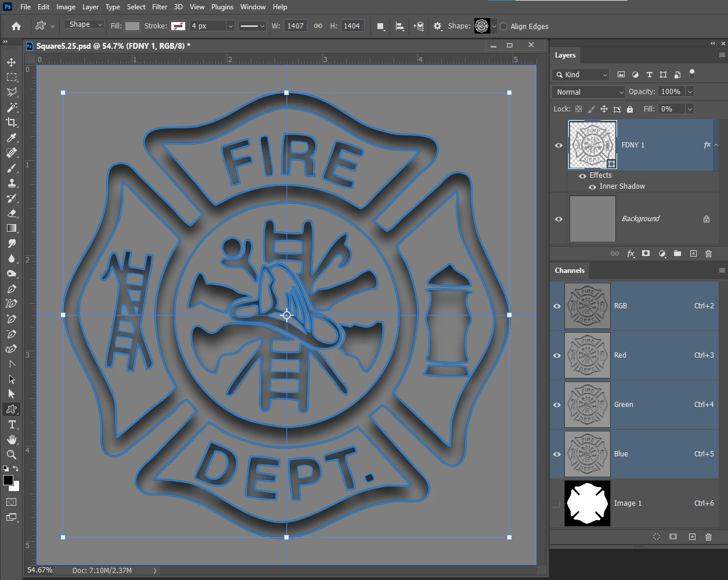Open the tool mode Shape dropdown

coord(84,24)
